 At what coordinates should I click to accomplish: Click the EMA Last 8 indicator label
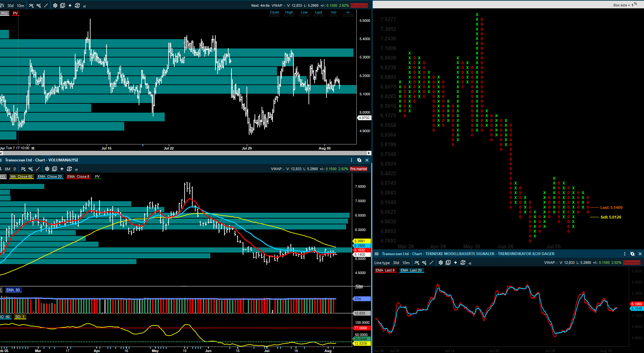click(385, 270)
